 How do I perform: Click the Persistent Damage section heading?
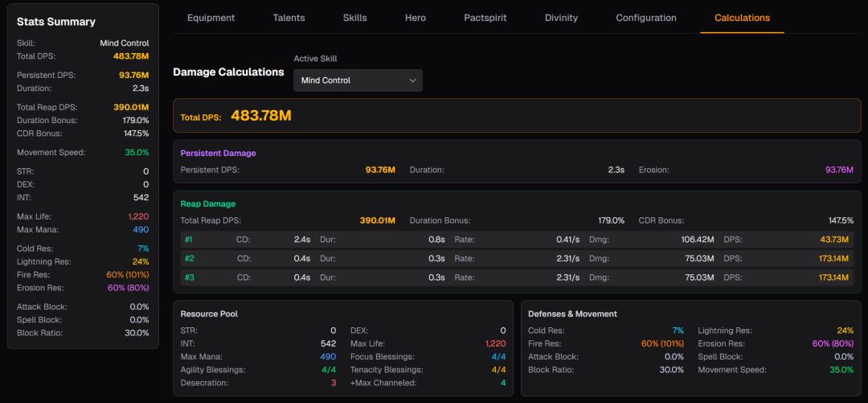(218, 153)
